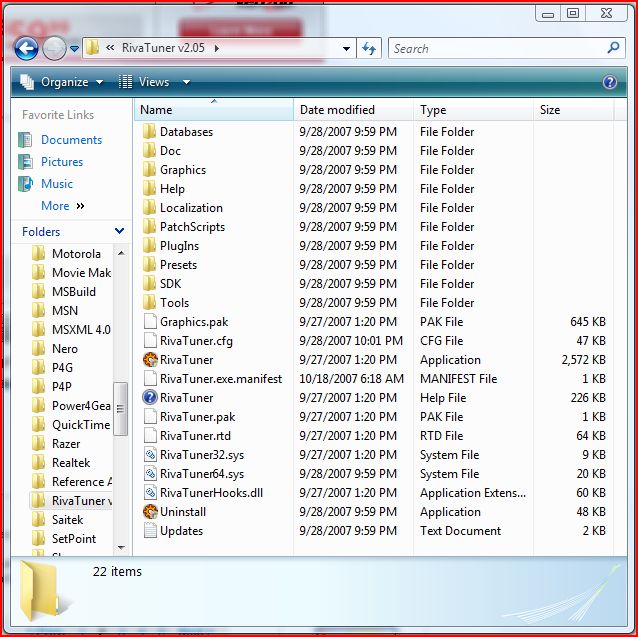This screenshot has height=637, width=638.
Task: Open the Organize menu
Action: tap(62, 82)
